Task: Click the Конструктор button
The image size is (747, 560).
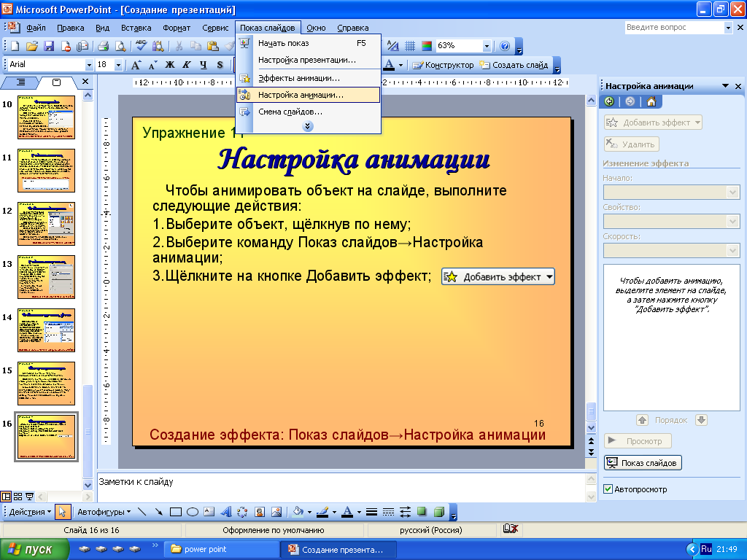Action: (443, 65)
